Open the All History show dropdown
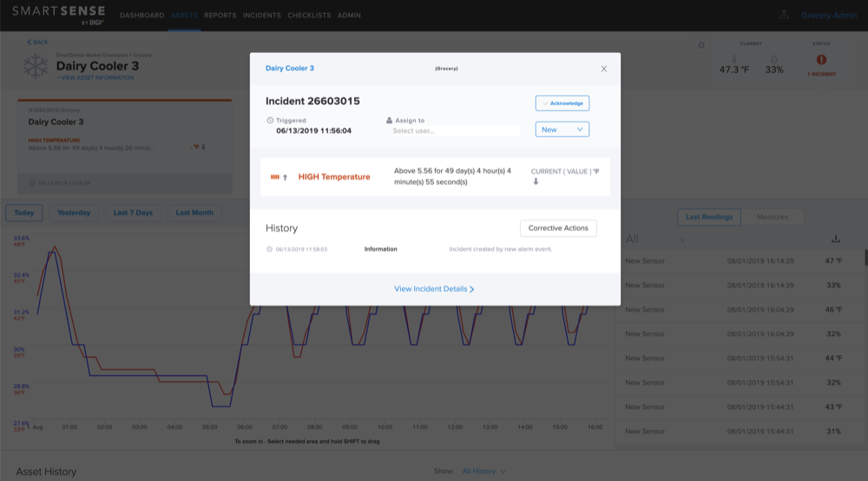 [x=483, y=471]
